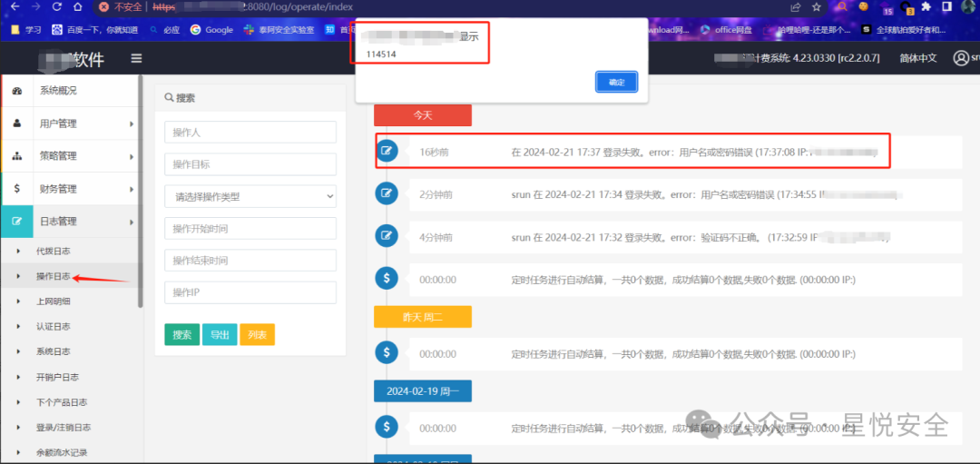Click the green 搜索 button
Viewport: 980px width, 464px height.
[181, 334]
